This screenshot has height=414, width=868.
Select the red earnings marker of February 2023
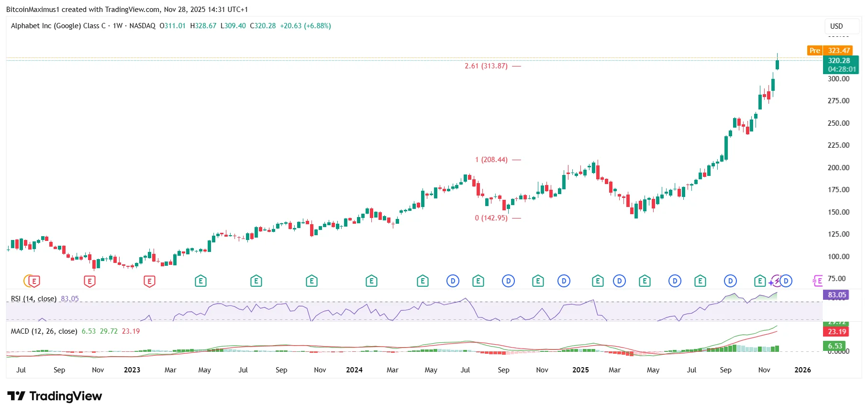coord(149,281)
